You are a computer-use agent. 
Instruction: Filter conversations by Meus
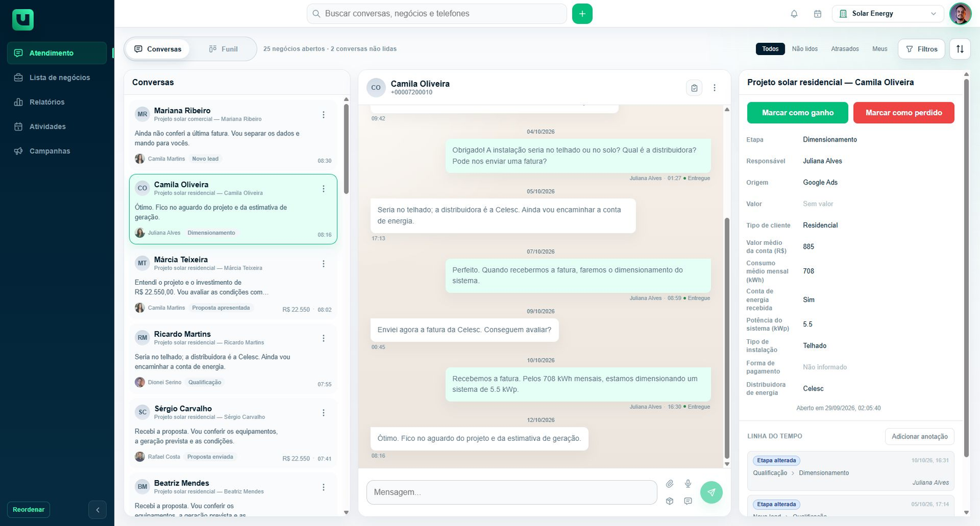tap(880, 49)
